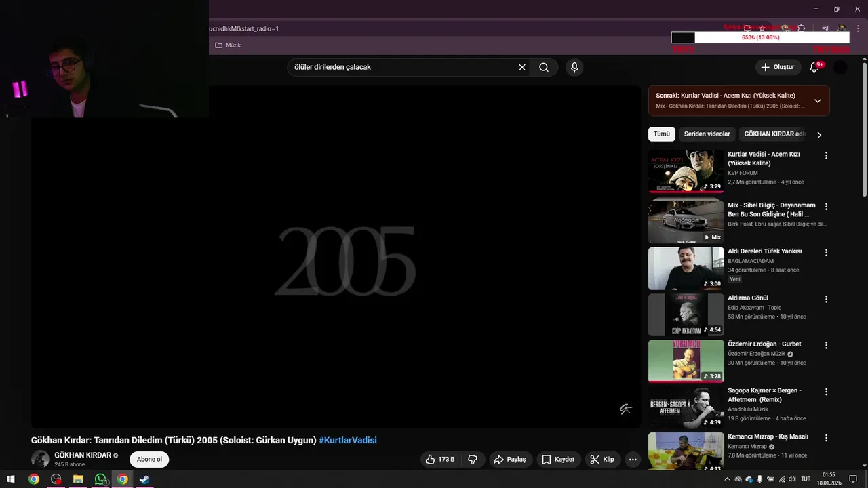
Task: Open the GÖKHAN KIRDAR channel name
Action: 83,455
